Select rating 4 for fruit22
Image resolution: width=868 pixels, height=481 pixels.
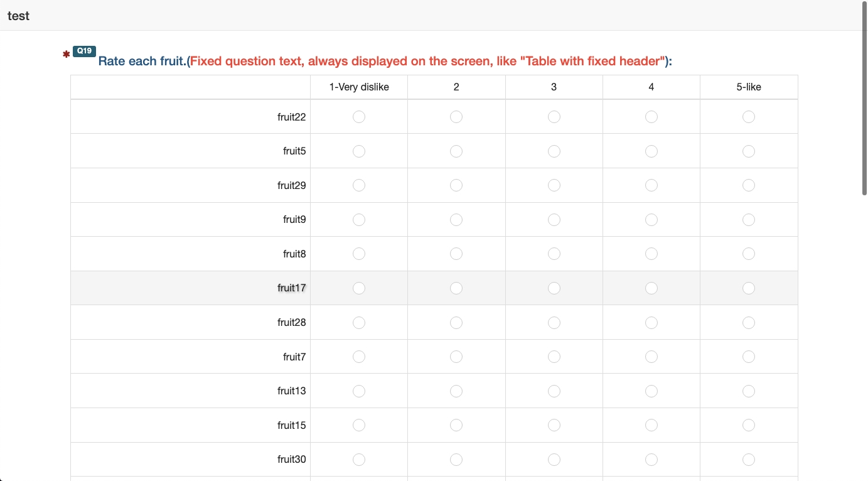651,117
